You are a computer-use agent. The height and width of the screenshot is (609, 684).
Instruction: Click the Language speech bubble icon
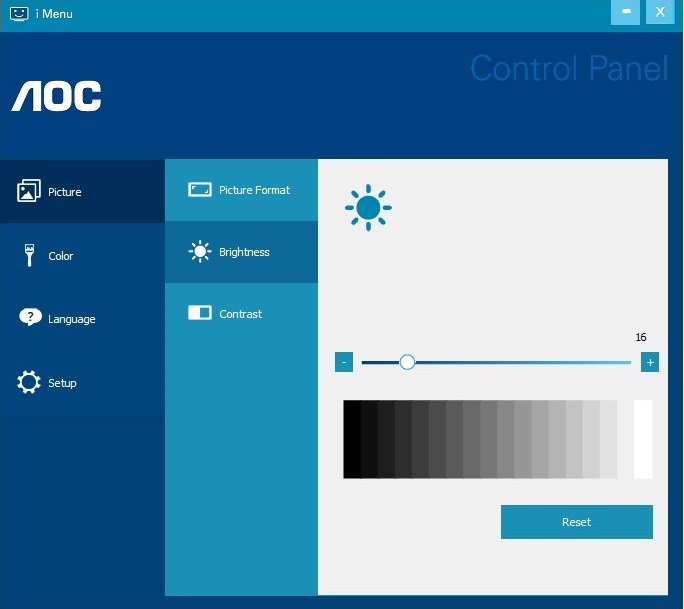pyautogui.click(x=30, y=317)
